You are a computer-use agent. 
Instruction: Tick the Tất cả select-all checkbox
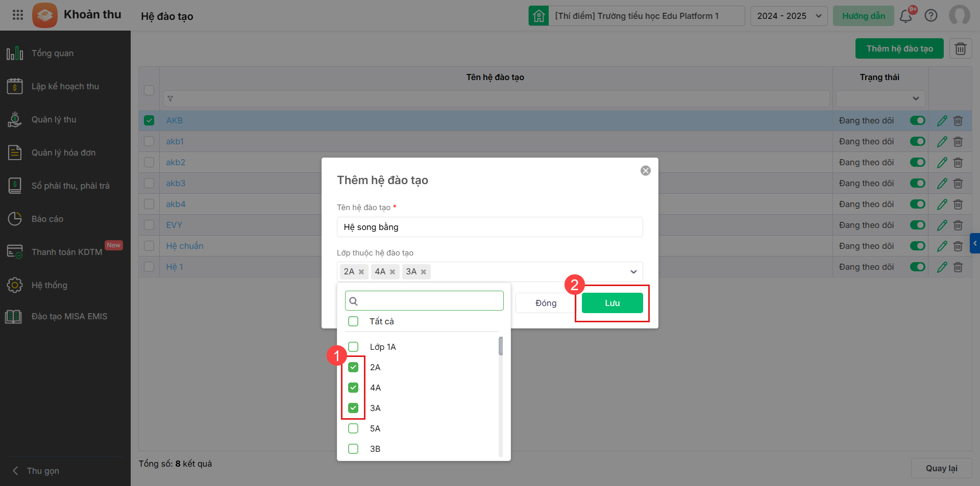pyautogui.click(x=353, y=321)
